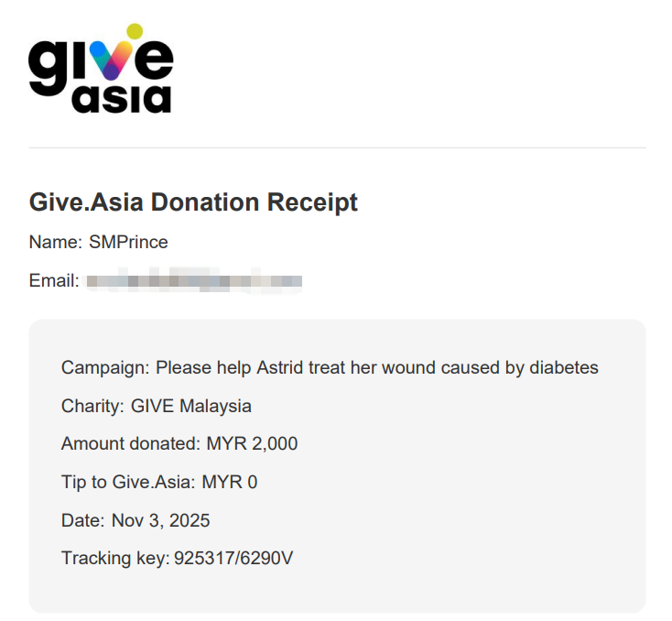Click the yellow dot in logo
Screen dimensions: 672x621
[x=135, y=31]
